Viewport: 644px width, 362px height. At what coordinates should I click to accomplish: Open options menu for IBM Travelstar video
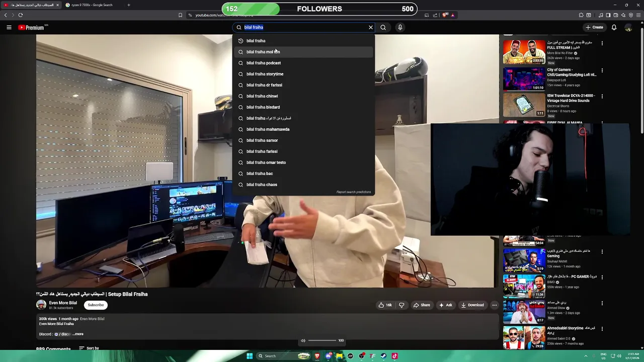coord(602,97)
